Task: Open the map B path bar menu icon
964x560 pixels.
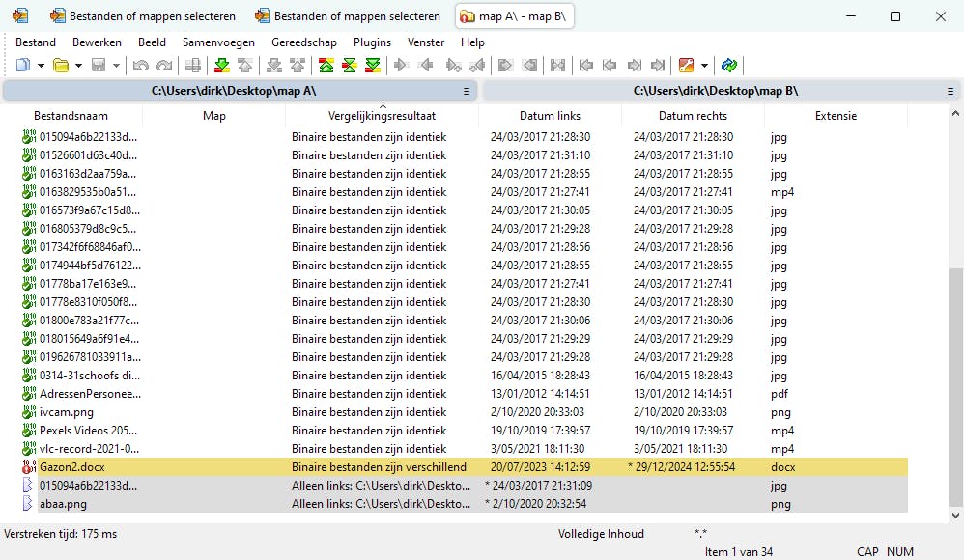Action: (x=950, y=91)
